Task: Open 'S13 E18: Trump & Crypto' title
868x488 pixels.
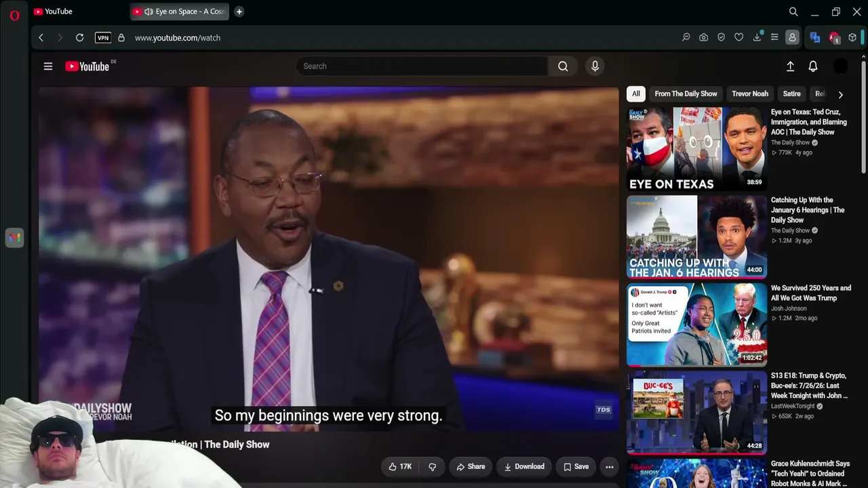Action: click(809, 386)
